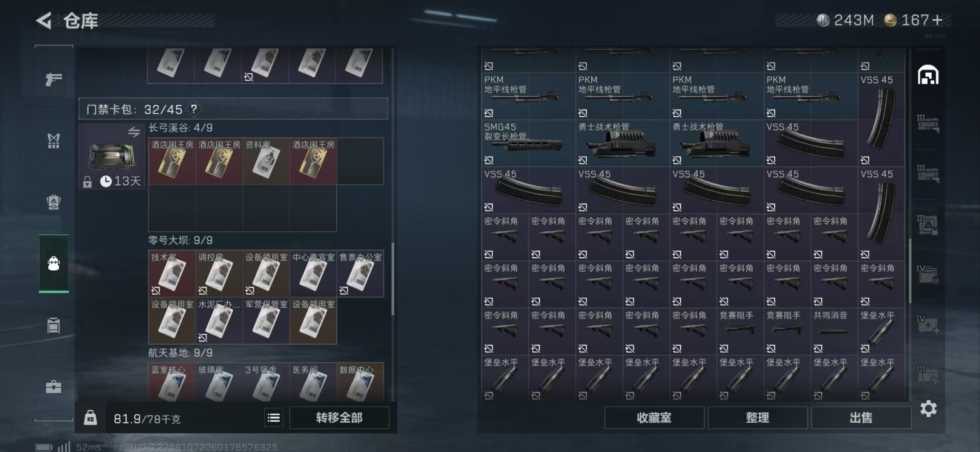Toggle the lock icon under keycard case

[87, 182]
